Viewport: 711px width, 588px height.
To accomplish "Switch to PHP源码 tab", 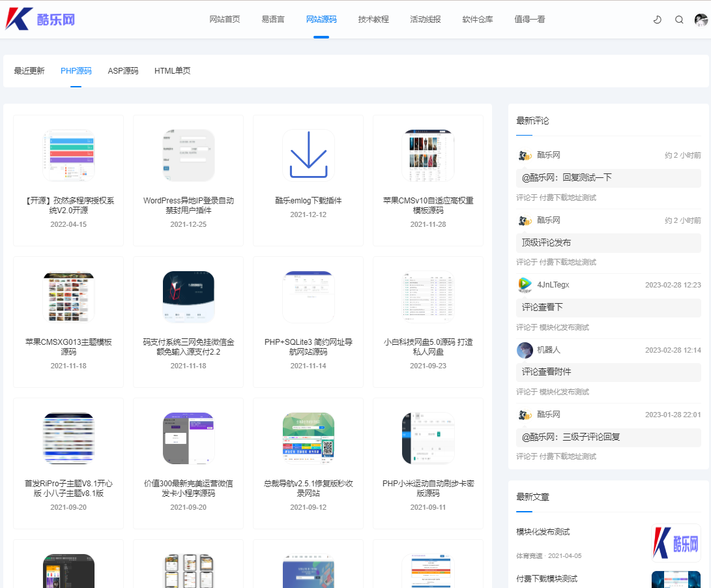I will (76, 71).
